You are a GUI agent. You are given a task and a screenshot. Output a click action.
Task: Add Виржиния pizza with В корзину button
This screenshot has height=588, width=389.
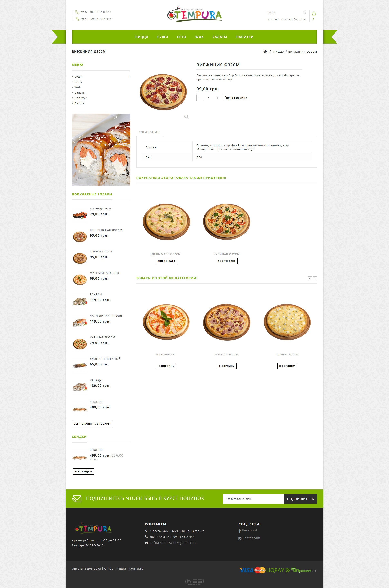pyautogui.click(x=236, y=98)
